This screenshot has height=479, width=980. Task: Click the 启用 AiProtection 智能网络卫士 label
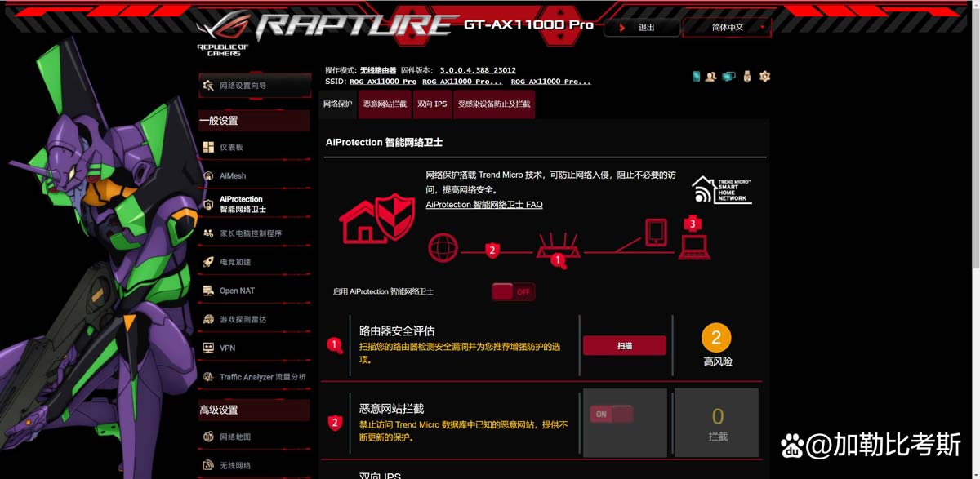(x=383, y=291)
